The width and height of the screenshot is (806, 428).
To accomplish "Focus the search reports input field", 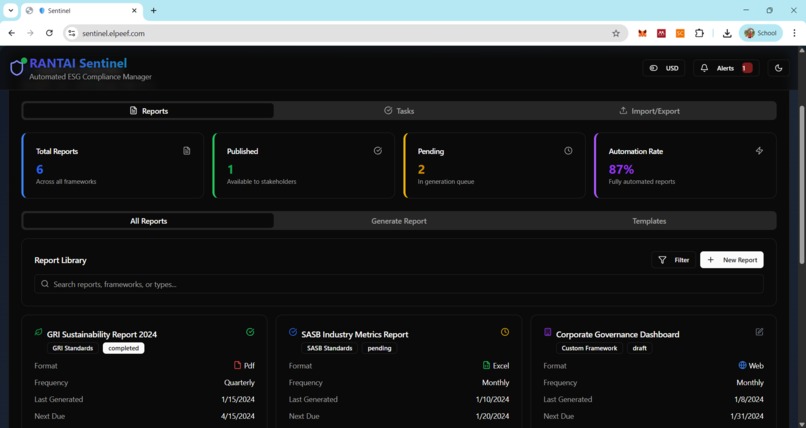I will [x=399, y=284].
